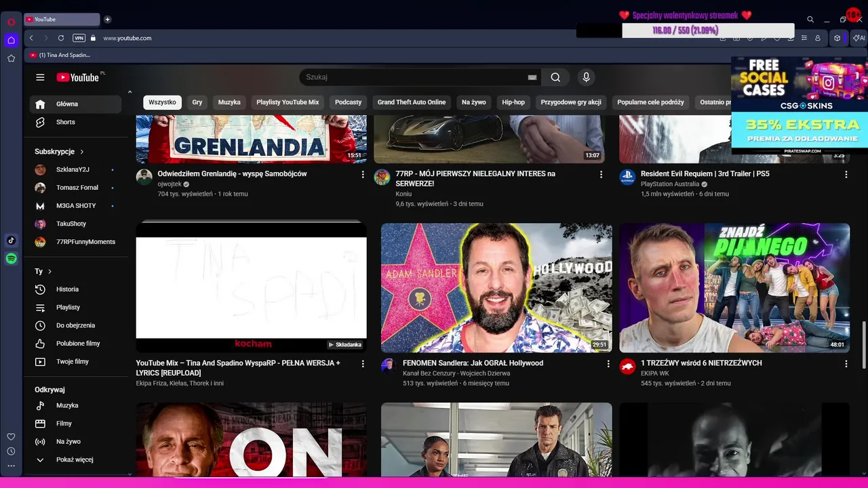Open the M3GA SHOTY subscription channel

pos(75,206)
